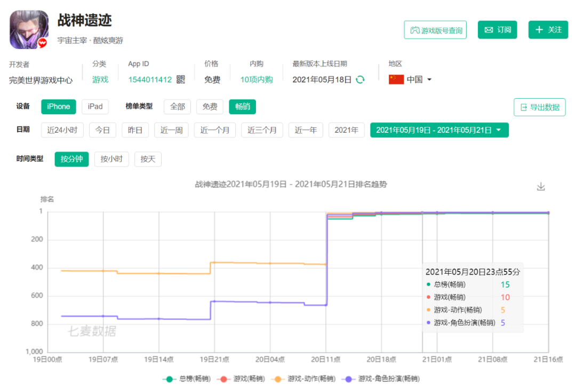Image resolution: width=576 pixels, height=392 pixels.
Task: Click the 订阅 subscribe button
Action: click(x=497, y=30)
